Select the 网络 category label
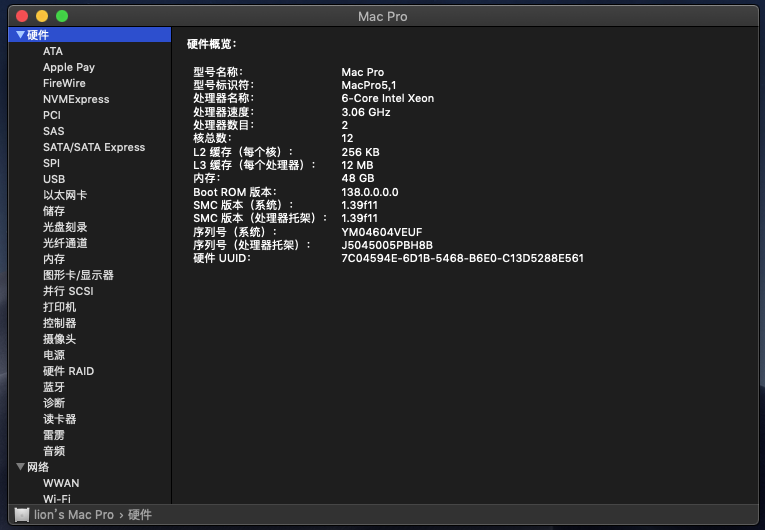Image resolution: width=765 pixels, height=530 pixels. (38, 467)
